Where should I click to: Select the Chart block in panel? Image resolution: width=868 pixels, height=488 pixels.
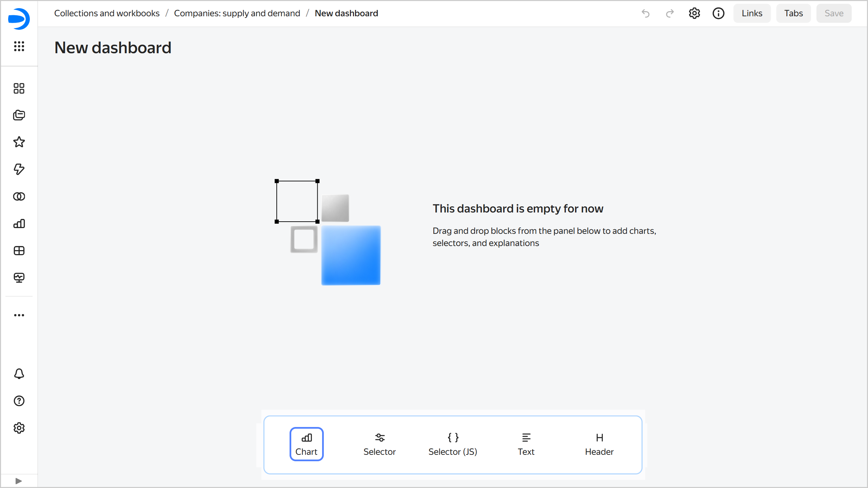coord(307,444)
